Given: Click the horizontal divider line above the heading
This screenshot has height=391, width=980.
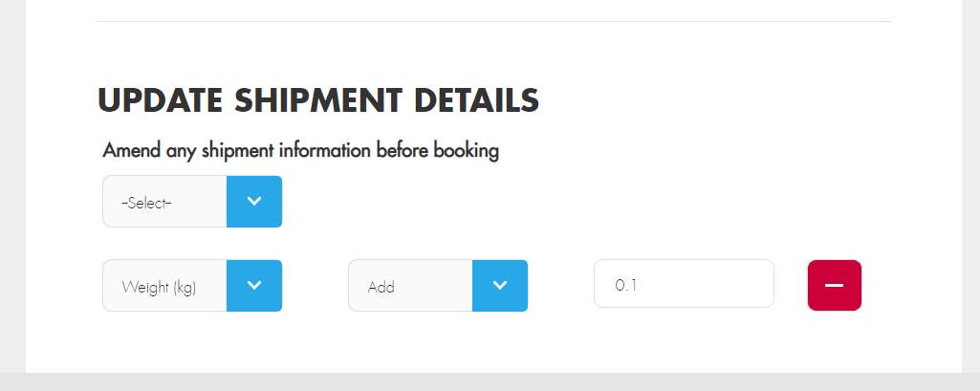Looking at the screenshot, I should (493, 21).
